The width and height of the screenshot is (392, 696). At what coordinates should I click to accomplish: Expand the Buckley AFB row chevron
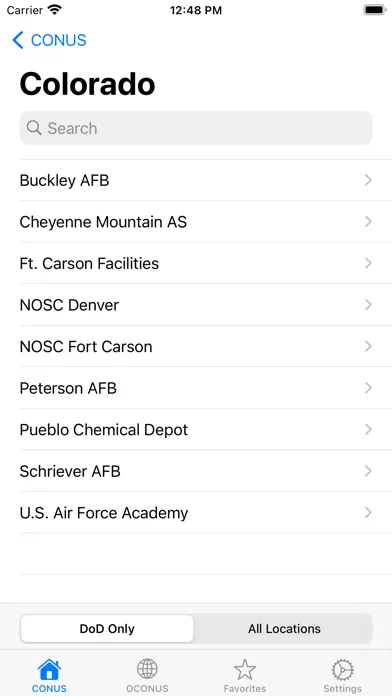368,180
